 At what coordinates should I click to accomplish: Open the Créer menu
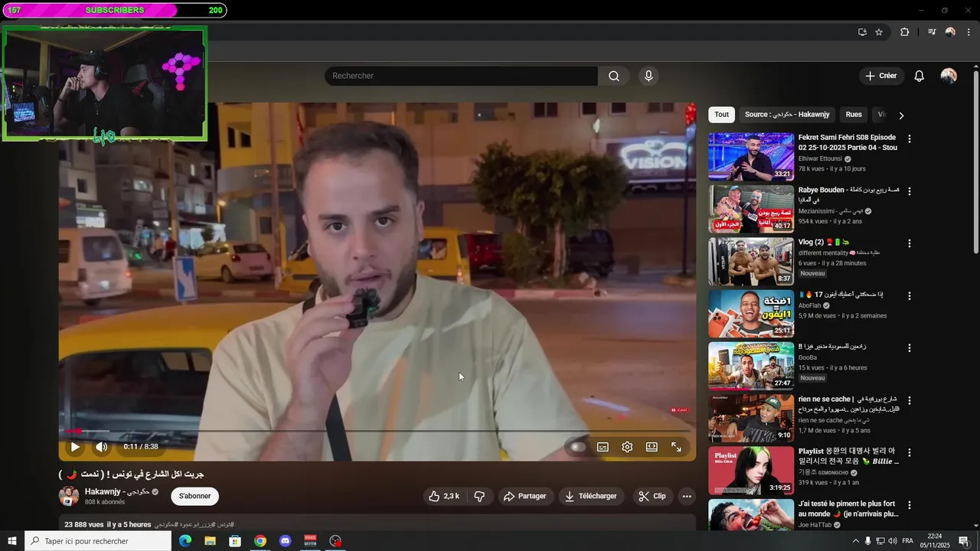click(880, 76)
